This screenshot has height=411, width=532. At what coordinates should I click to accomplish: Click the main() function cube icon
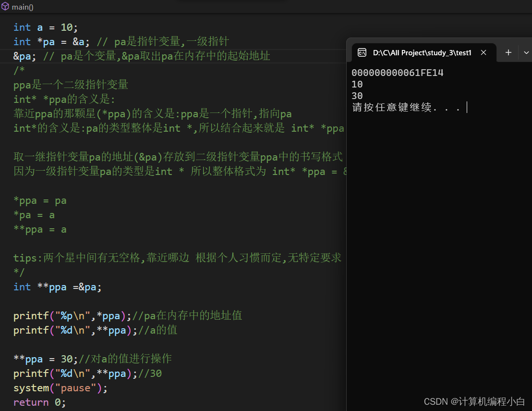click(x=5, y=6)
